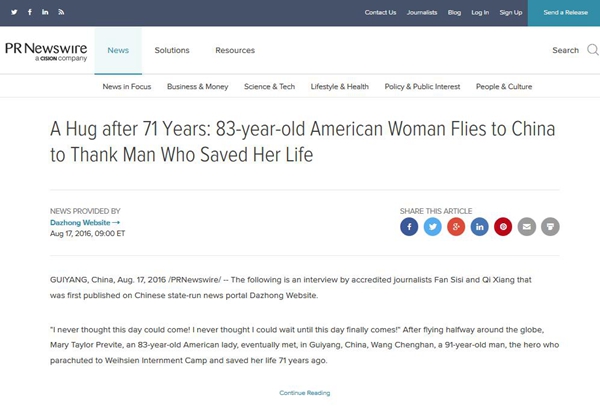Image resolution: width=600 pixels, height=407 pixels.
Task: Open the LinkedIn icon in top bar
Action: click(45, 12)
